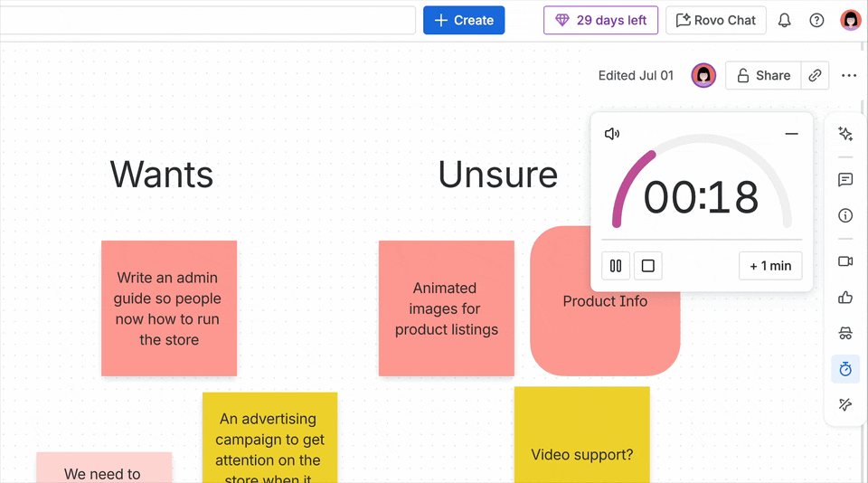Viewport: 868px width, 483px height.
Task: Enable private mode incognito icon
Action: [845, 333]
